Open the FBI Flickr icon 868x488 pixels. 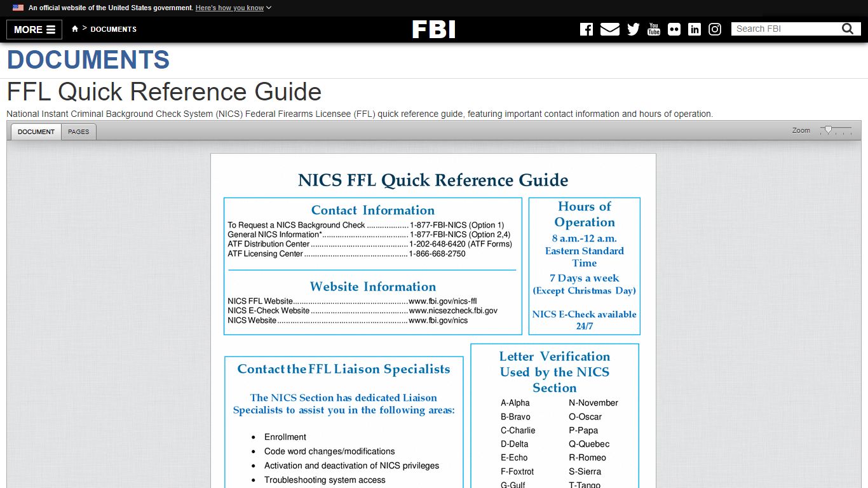pos(674,29)
